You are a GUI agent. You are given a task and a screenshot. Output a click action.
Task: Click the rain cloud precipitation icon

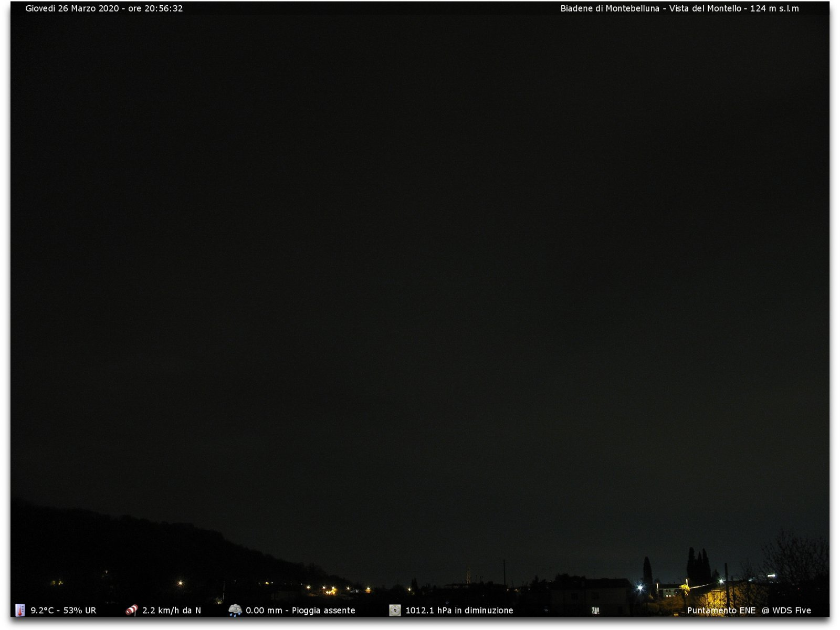coord(235,610)
